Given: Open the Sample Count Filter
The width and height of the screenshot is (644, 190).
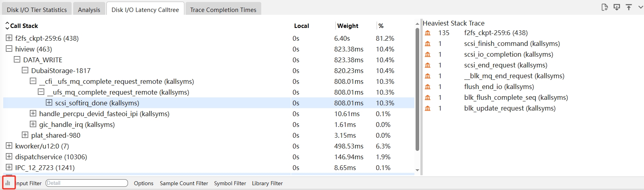Looking at the screenshot, I should [x=184, y=183].
